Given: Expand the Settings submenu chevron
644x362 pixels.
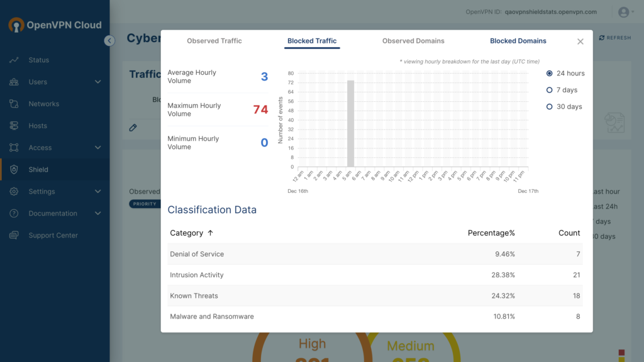Looking at the screenshot, I should (x=97, y=191).
